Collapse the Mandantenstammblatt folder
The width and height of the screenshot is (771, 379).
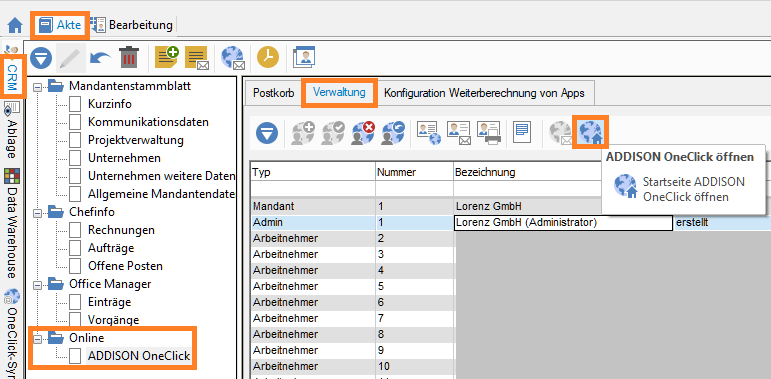pyautogui.click(x=37, y=87)
